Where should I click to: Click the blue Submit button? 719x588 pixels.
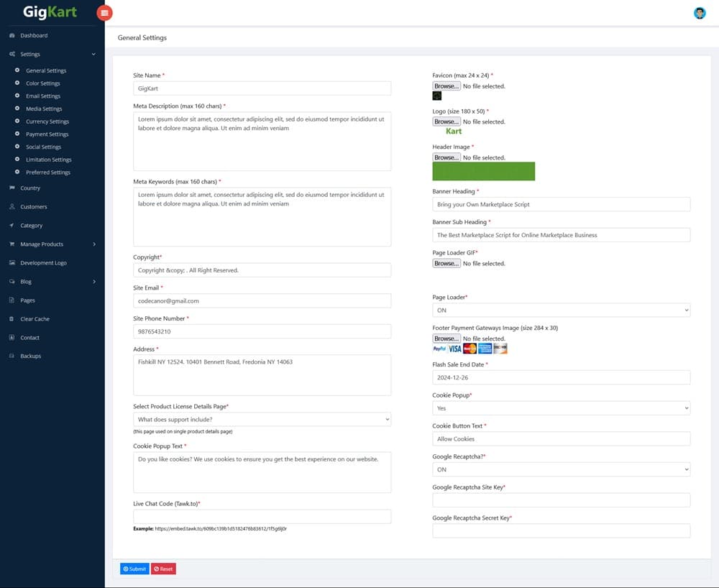134,569
